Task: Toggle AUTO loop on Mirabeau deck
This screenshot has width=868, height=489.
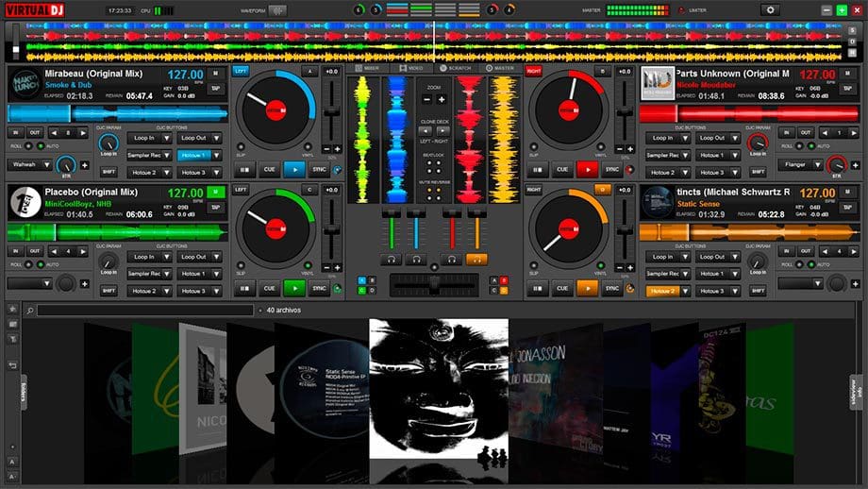Action: click(x=41, y=146)
